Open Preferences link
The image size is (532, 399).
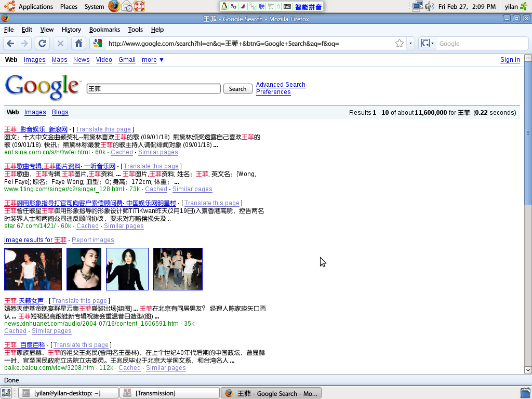pos(273,92)
